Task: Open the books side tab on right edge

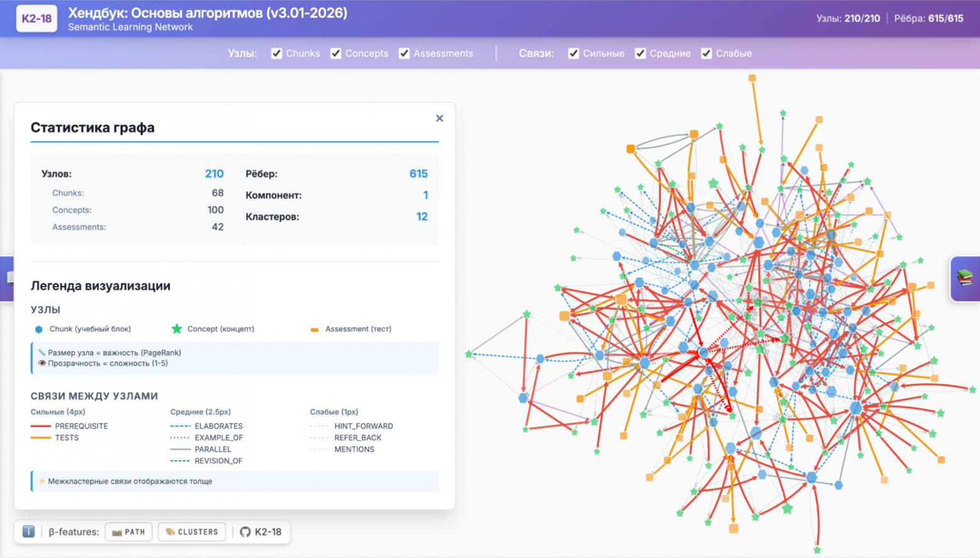Action: tap(965, 278)
